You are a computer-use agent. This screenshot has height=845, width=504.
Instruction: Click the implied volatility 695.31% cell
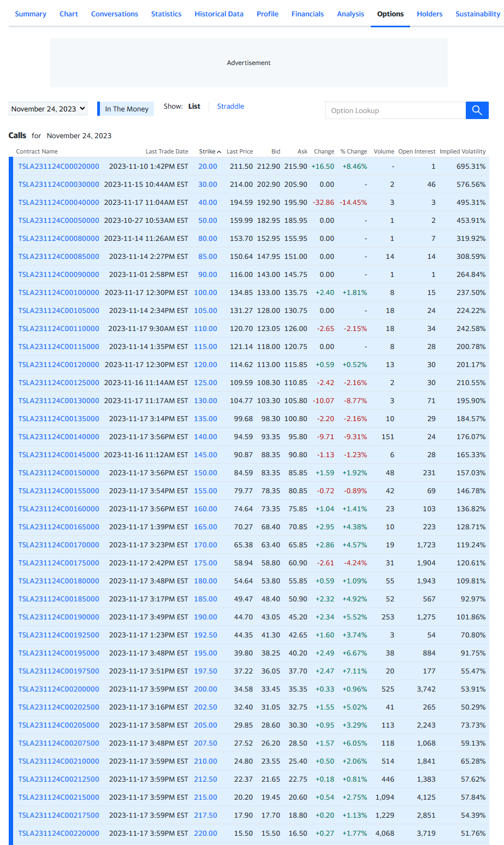(471, 166)
